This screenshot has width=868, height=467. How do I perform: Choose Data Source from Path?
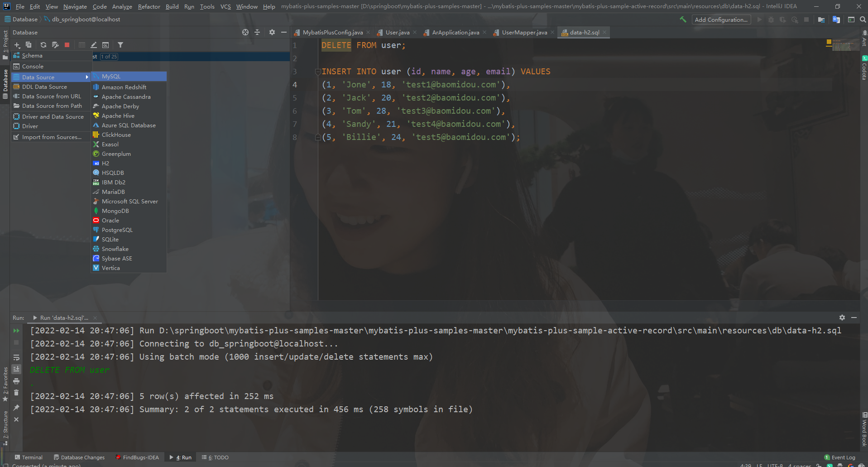point(51,106)
